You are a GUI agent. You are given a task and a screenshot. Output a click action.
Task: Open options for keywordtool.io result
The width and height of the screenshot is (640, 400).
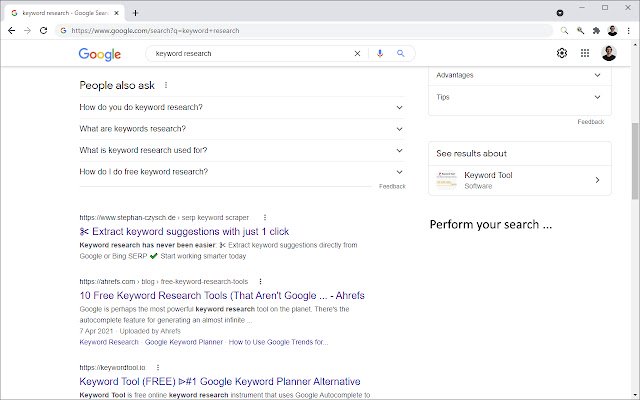coord(158,367)
